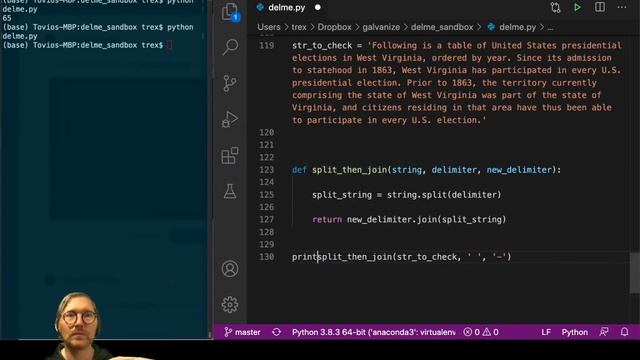Image resolution: width=640 pixels, height=360 pixels.
Task: Open the feedback icon in status bar
Action: tap(604, 332)
